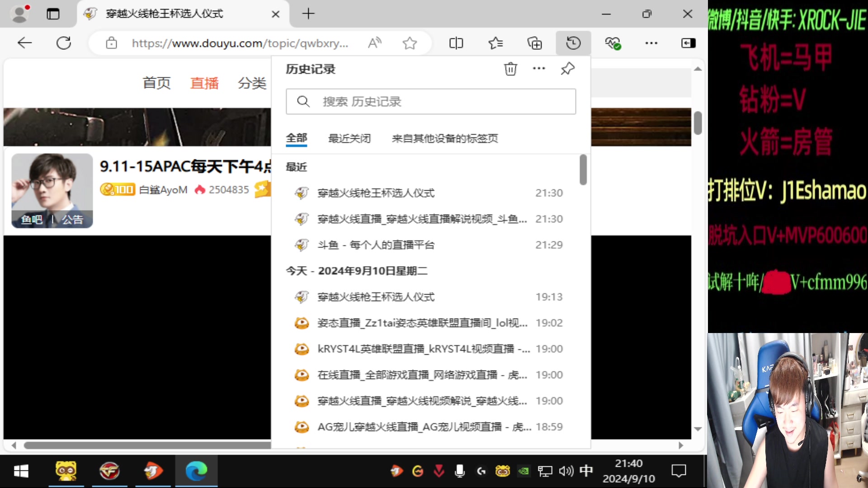
Task: View site info lock icon
Action: pyautogui.click(x=111, y=43)
